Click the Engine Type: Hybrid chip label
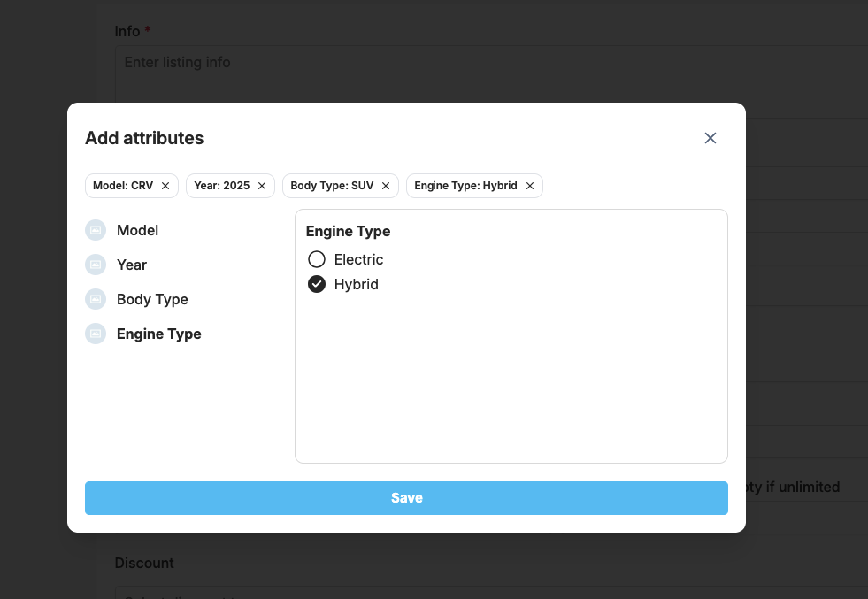 click(465, 186)
